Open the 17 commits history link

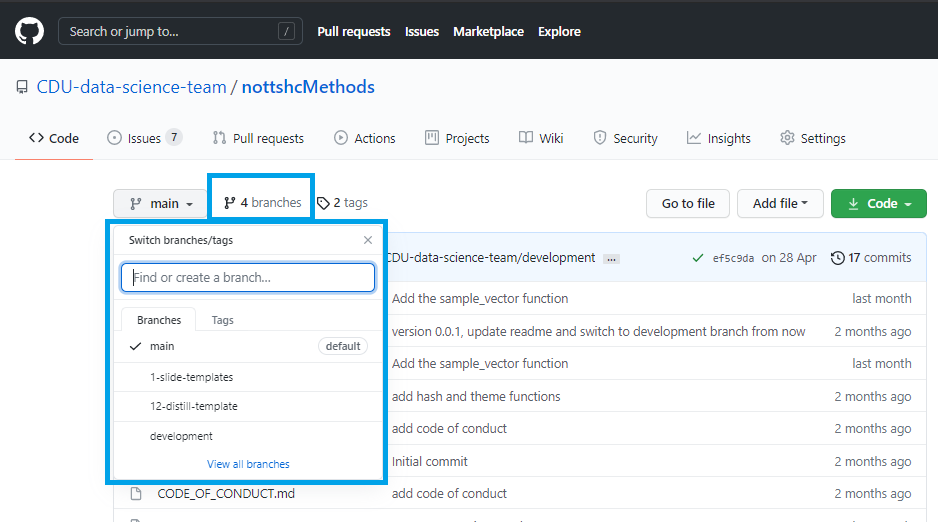tap(871, 258)
